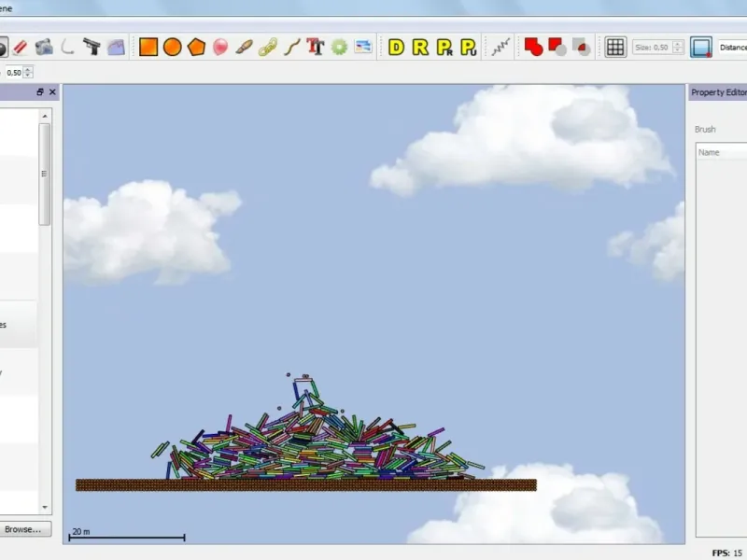This screenshot has width=747, height=560.
Task: Click the Brush label
Action: (x=705, y=130)
